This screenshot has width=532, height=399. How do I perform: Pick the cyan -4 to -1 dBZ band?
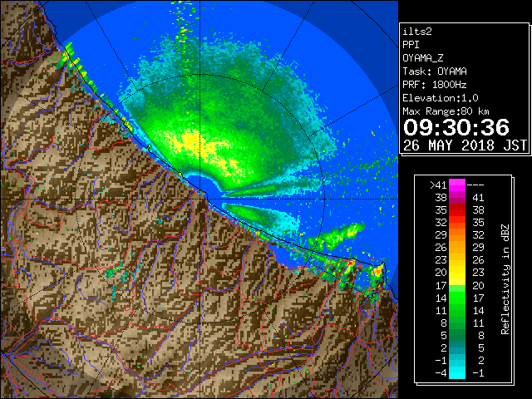point(457,372)
